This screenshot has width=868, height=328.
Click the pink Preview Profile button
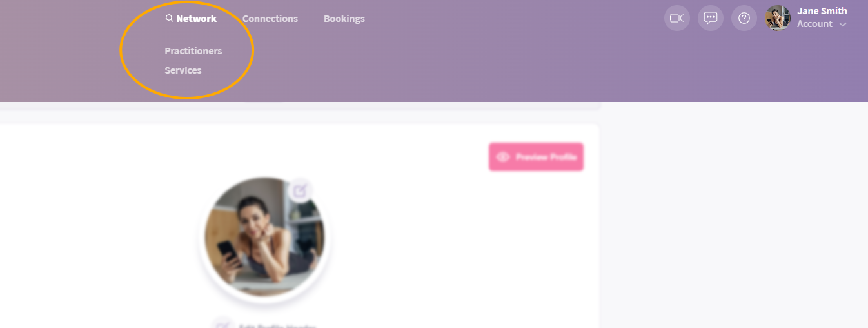[536, 157]
